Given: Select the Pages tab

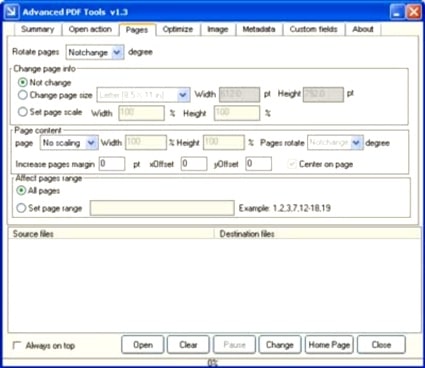Looking at the screenshot, I should coord(137,30).
